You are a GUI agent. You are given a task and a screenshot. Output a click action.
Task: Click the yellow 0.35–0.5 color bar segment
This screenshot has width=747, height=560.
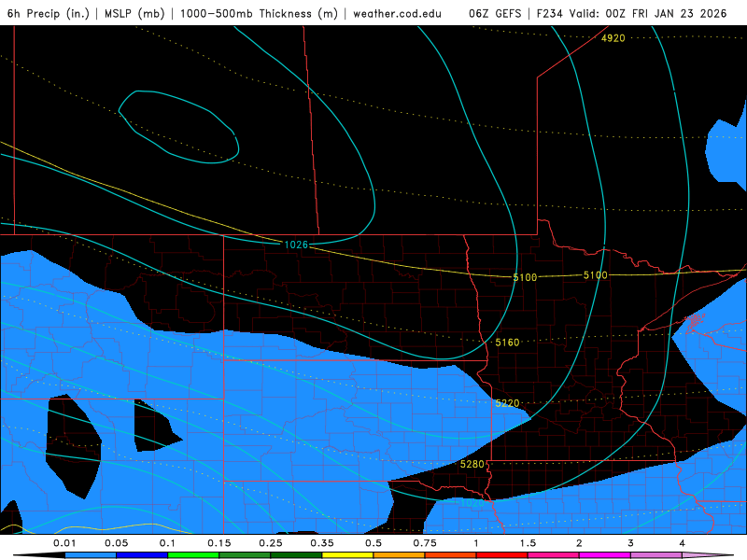pos(347,555)
